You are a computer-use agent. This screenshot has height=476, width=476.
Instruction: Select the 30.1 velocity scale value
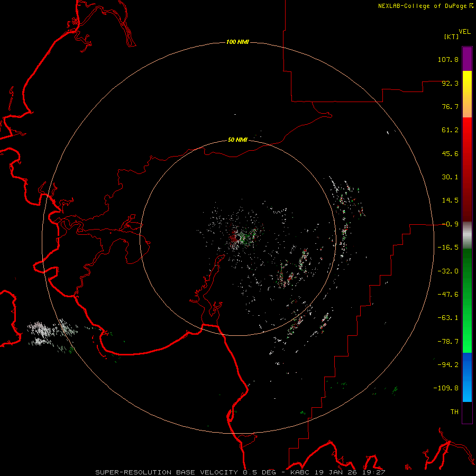pyautogui.click(x=450, y=177)
